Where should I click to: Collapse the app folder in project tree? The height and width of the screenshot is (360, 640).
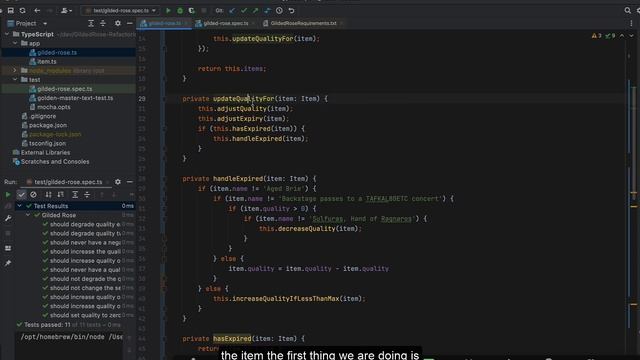click(15, 43)
